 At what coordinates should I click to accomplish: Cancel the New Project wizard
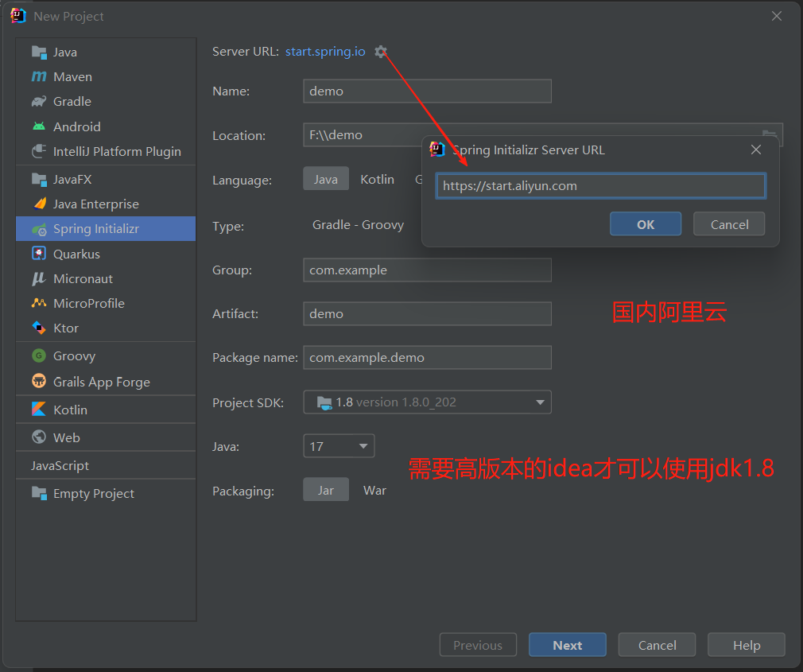[657, 644]
